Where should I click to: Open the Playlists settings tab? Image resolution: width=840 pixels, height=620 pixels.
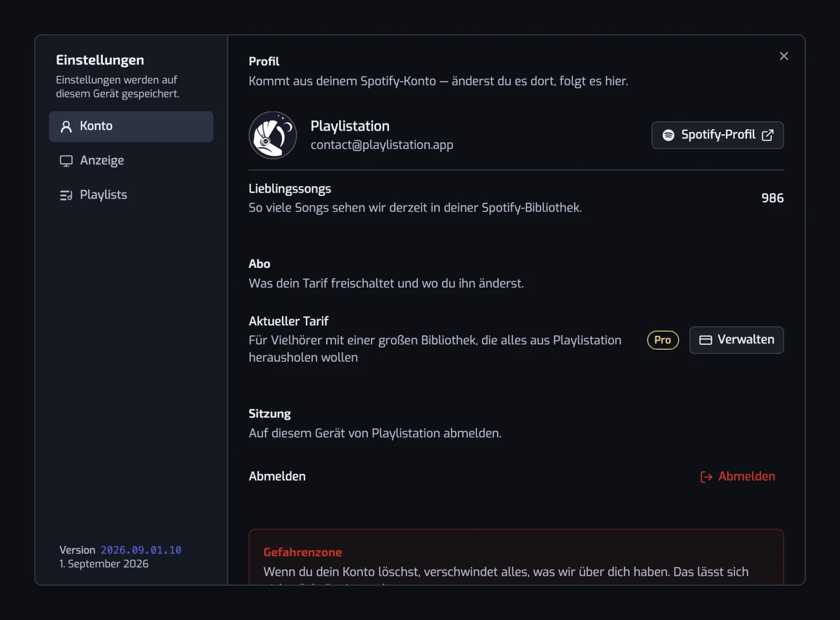(x=131, y=195)
